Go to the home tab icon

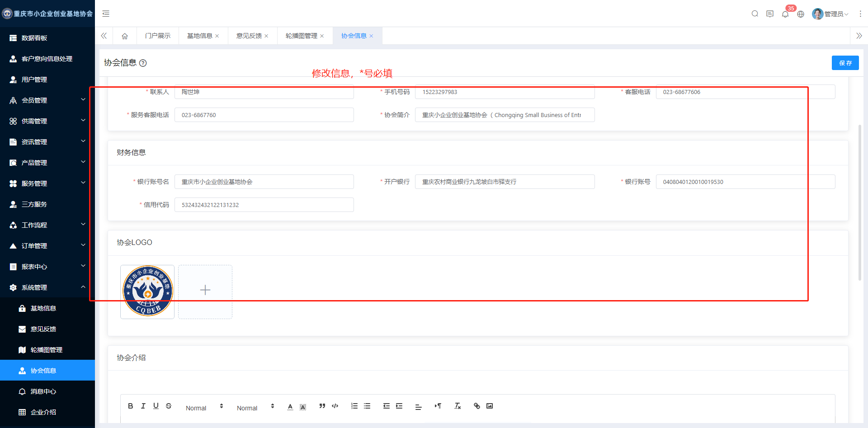[125, 36]
